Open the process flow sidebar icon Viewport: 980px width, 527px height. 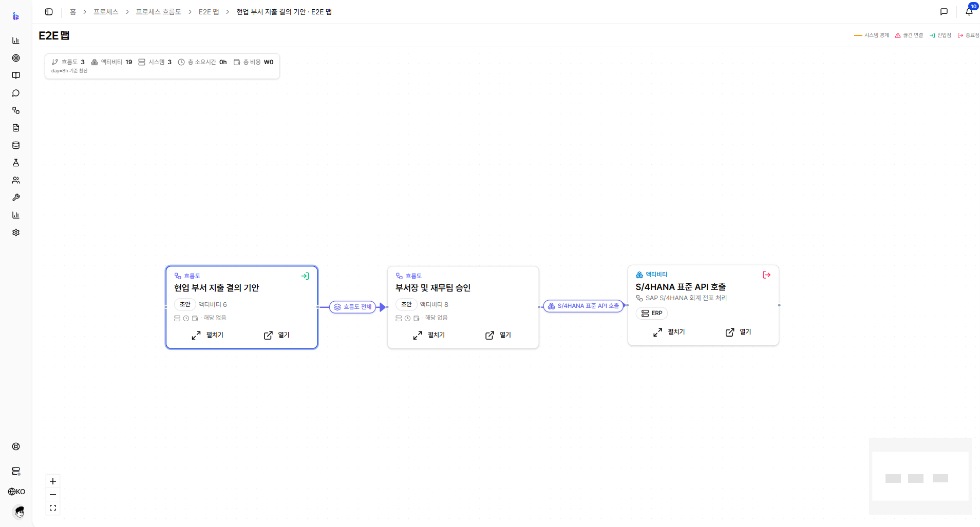click(16, 110)
